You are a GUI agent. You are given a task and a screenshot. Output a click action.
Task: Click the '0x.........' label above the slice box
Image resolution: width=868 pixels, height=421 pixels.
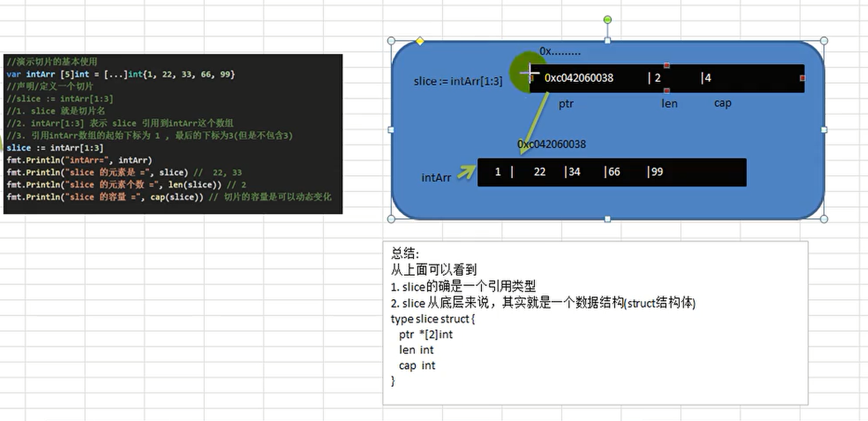tap(560, 51)
